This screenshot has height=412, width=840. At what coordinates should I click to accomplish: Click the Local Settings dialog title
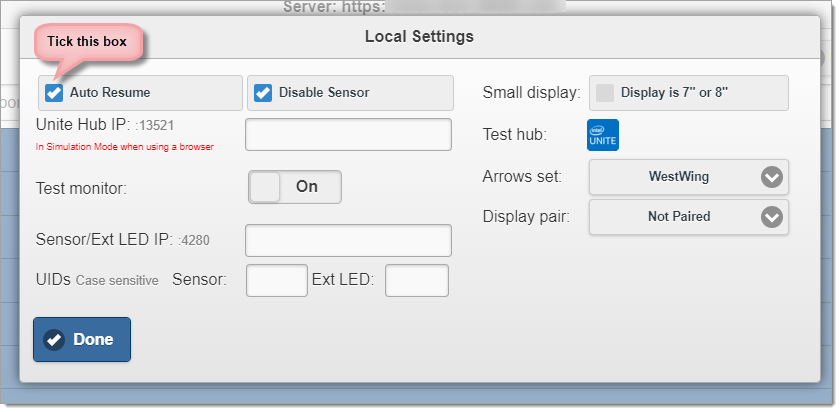coord(419,37)
